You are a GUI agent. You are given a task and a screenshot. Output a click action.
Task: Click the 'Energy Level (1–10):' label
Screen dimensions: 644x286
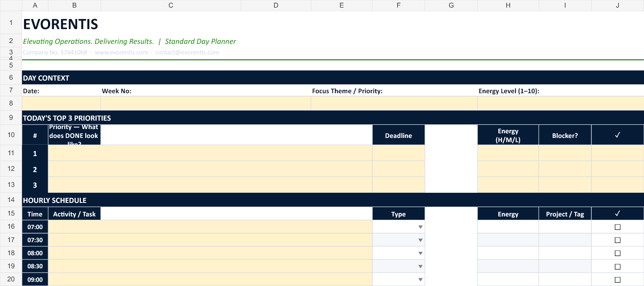[x=509, y=91]
